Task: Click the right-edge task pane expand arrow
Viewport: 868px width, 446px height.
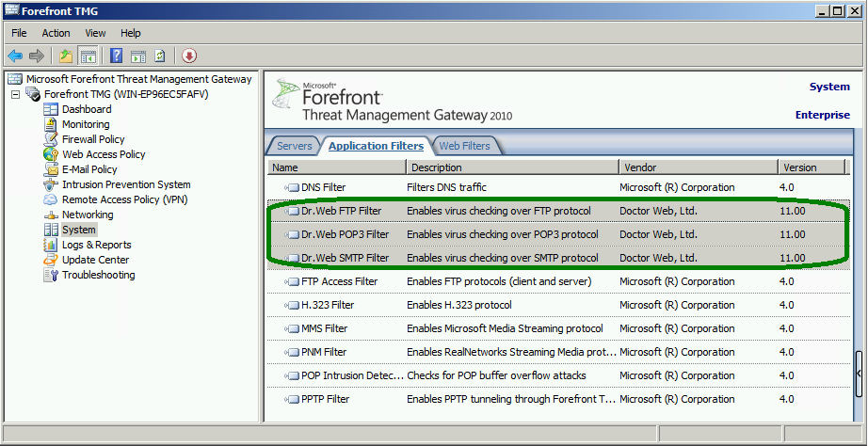Action: coord(859,374)
